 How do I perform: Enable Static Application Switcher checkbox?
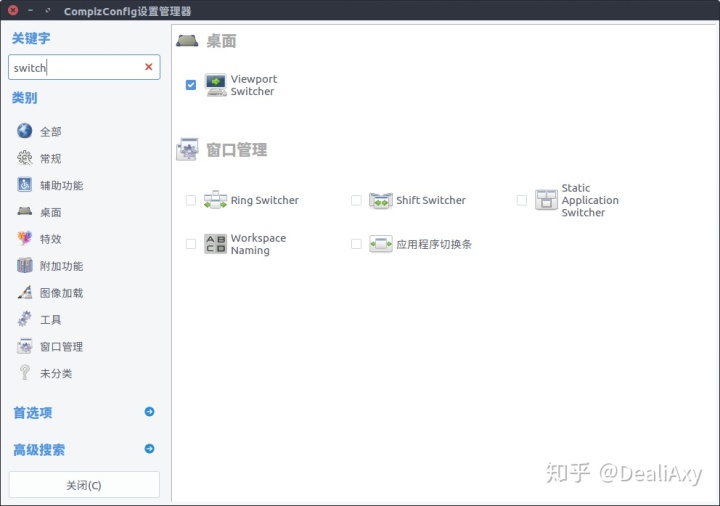[x=522, y=200]
